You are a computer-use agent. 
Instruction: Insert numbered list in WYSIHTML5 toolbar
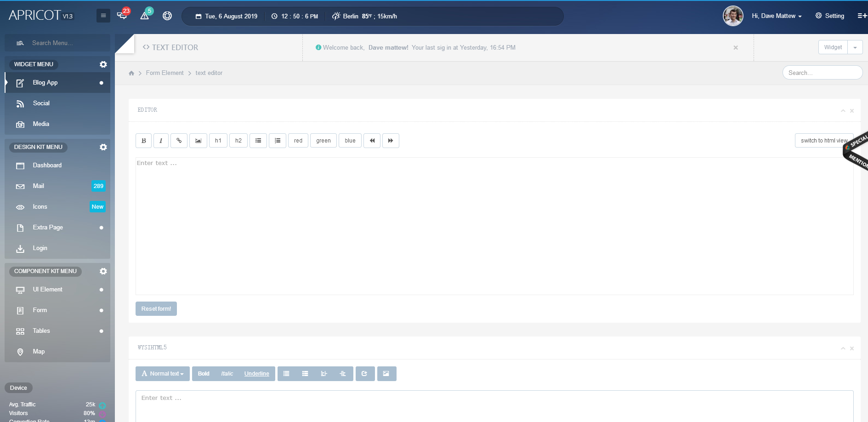point(305,374)
